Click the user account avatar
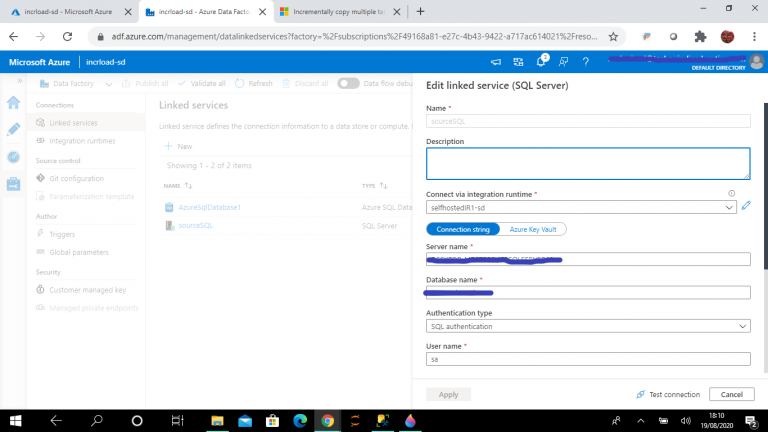Viewport: 768px width, 432px height. pyautogui.click(x=756, y=62)
